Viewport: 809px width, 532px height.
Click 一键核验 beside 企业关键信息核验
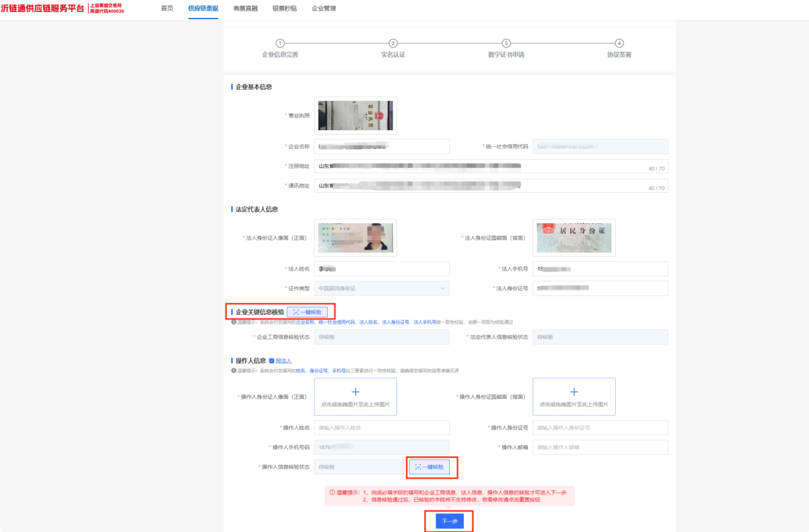tap(307, 312)
